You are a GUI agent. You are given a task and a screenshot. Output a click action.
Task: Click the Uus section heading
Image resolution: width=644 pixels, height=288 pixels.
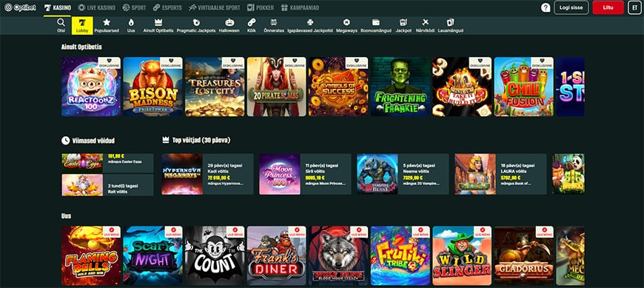66,215
